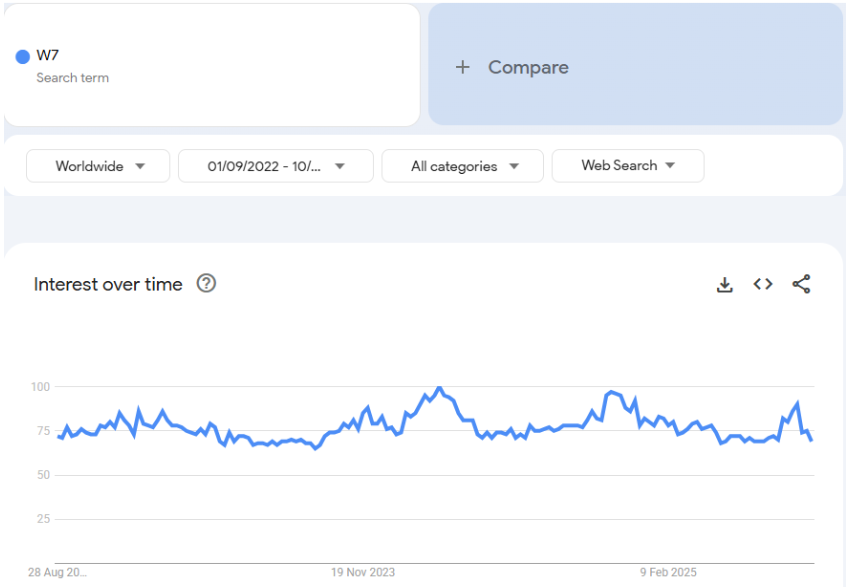Click the blue W7 color dot

(x=23, y=56)
